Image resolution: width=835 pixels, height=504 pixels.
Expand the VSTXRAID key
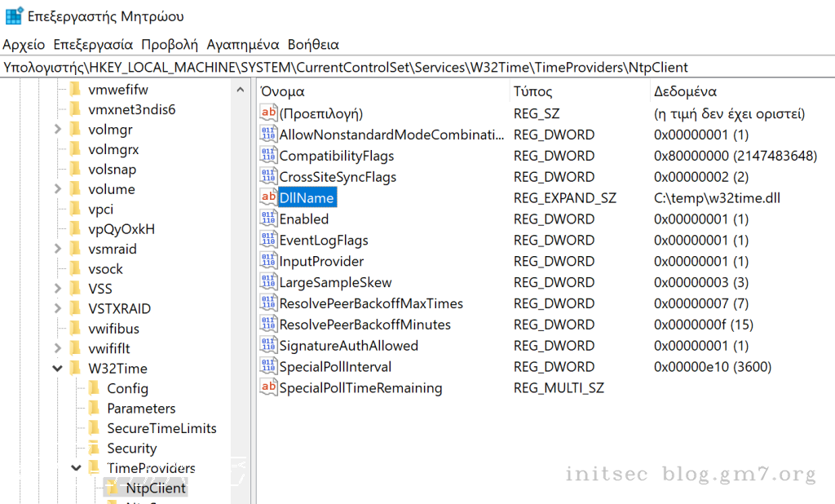[x=58, y=308]
